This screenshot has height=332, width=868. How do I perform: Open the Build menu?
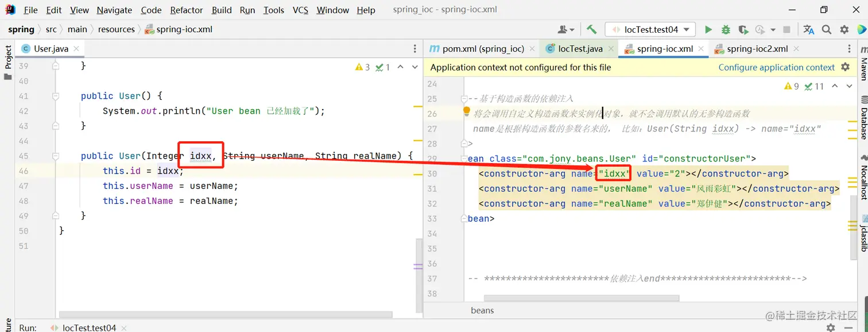222,10
